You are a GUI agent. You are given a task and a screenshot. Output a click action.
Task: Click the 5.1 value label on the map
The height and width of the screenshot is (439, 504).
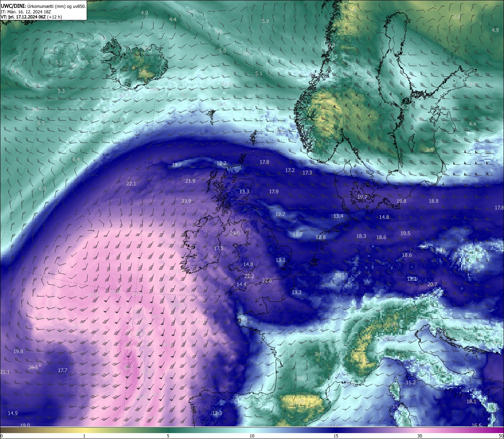(258, 74)
